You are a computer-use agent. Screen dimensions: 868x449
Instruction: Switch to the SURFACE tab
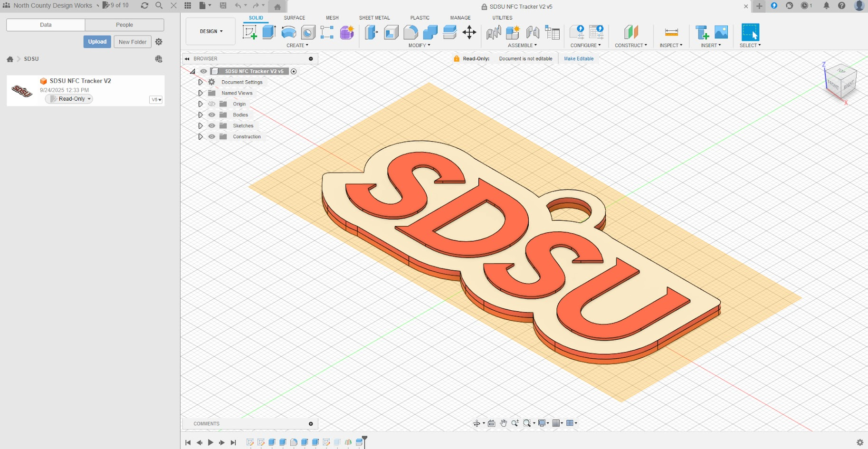click(294, 18)
